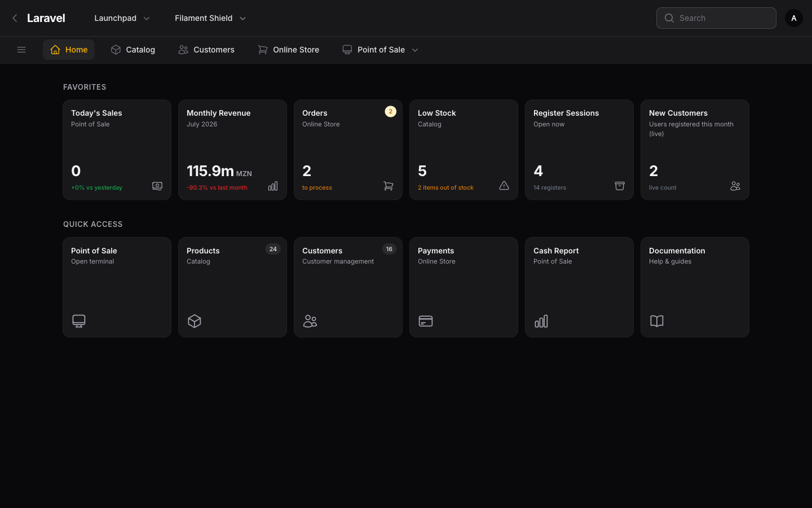Click 'Help & guides' subtitle text
Image resolution: width=812 pixels, height=508 pixels.
pyautogui.click(x=670, y=261)
